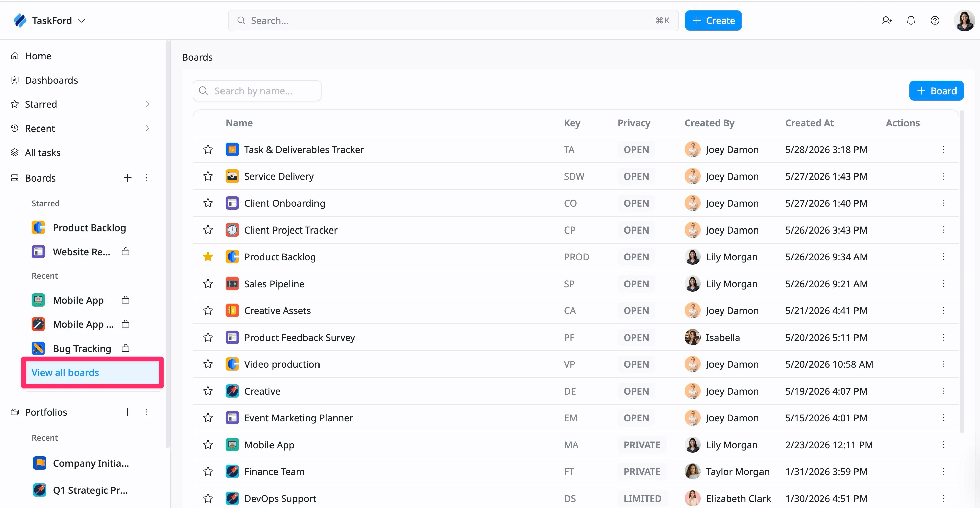Screen dimensions: 980x508
Task: Star the Task & Deliverables Tracker board
Action: point(208,149)
